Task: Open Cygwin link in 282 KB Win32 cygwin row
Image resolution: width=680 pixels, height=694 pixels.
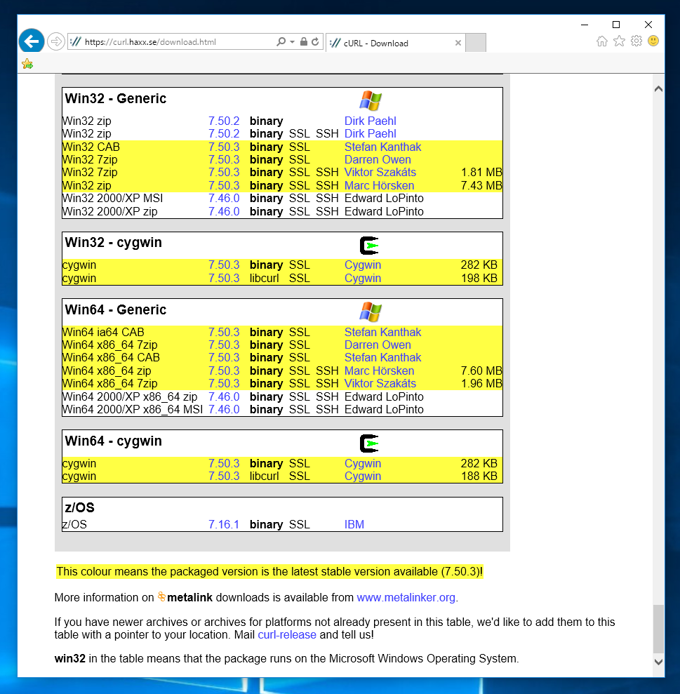Action: pyautogui.click(x=363, y=265)
